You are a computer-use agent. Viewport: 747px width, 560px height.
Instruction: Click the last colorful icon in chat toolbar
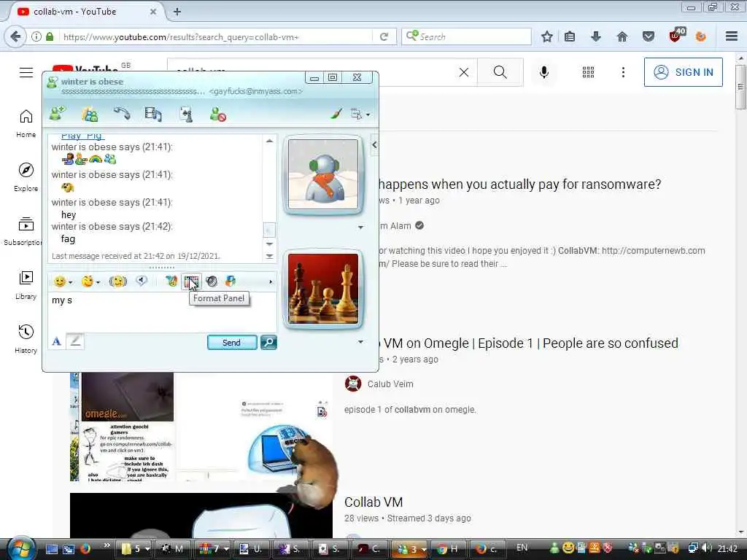coord(231,281)
